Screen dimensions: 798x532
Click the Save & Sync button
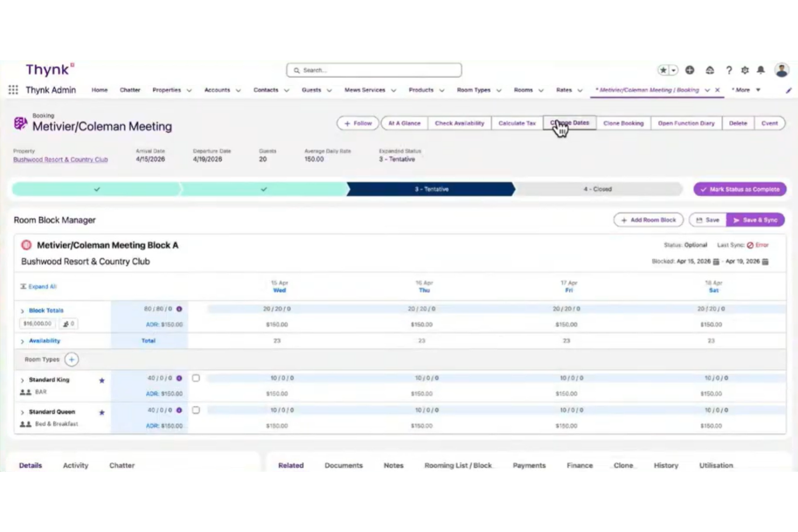tap(755, 220)
